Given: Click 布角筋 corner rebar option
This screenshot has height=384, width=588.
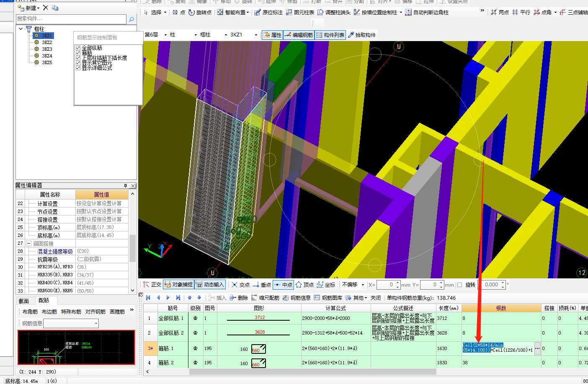Looking at the screenshot, I should pyautogui.click(x=30, y=312).
